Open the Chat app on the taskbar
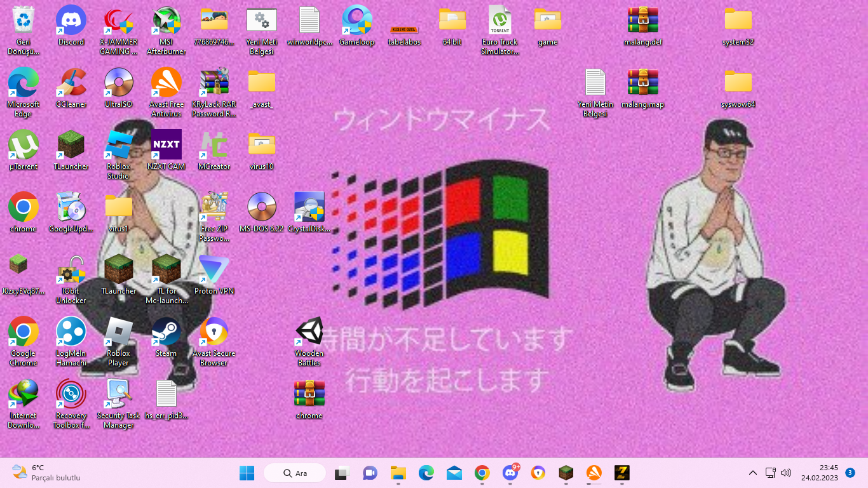868x488 pixels. coord(370,473)
